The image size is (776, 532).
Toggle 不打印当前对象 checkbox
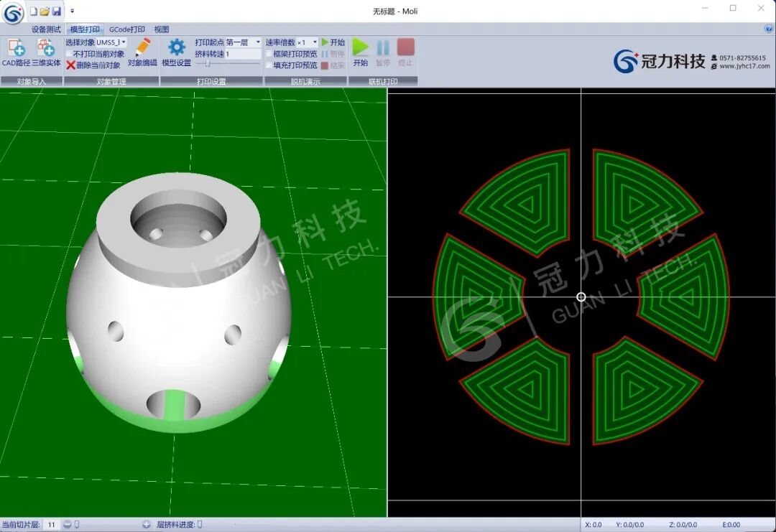[69, 54]
